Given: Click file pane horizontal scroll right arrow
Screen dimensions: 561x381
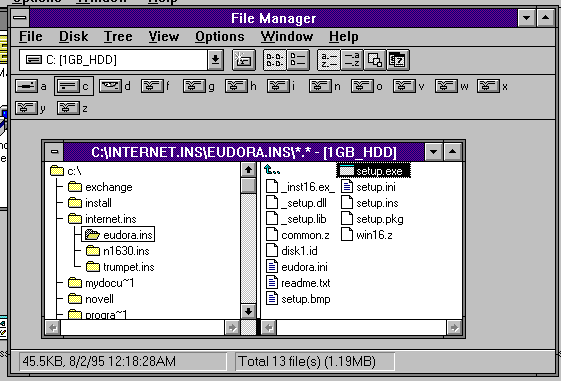Looking at the screenshot, I should click(454, 327).
